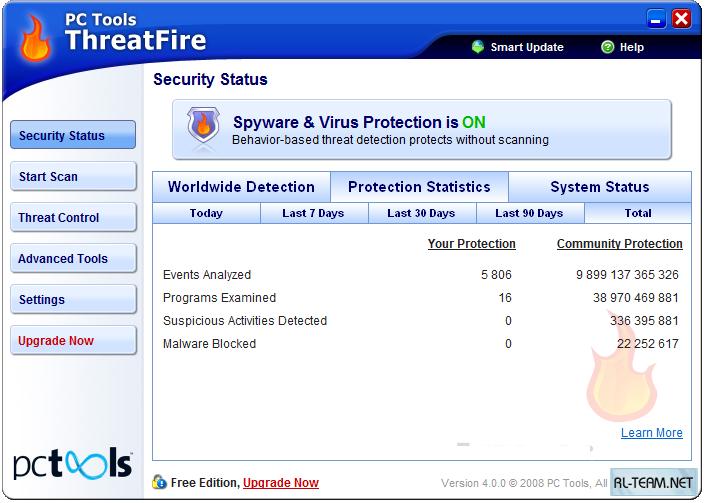
Task: Minimize the ThreatFire window
Action: click(x=657, y=18)
